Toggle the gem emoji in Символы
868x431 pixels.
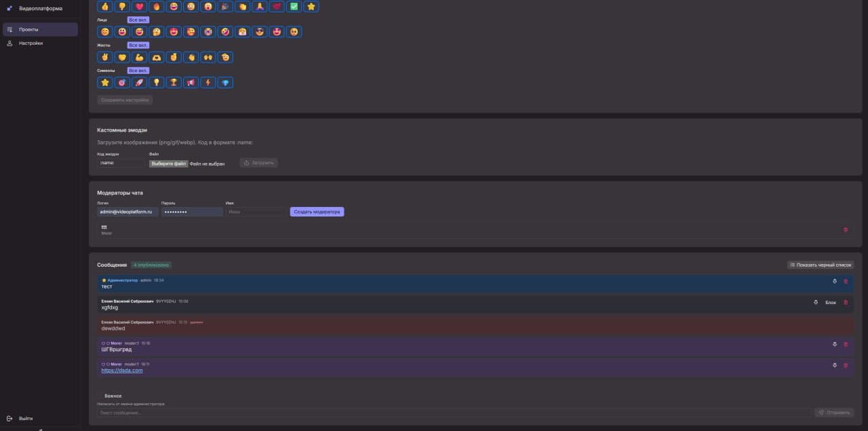[x=225, y=83]
